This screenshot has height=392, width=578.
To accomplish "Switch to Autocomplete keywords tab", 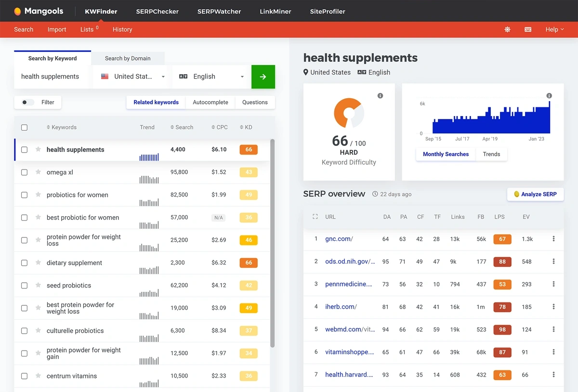I will pyautogui.click(x=210, y=102).
